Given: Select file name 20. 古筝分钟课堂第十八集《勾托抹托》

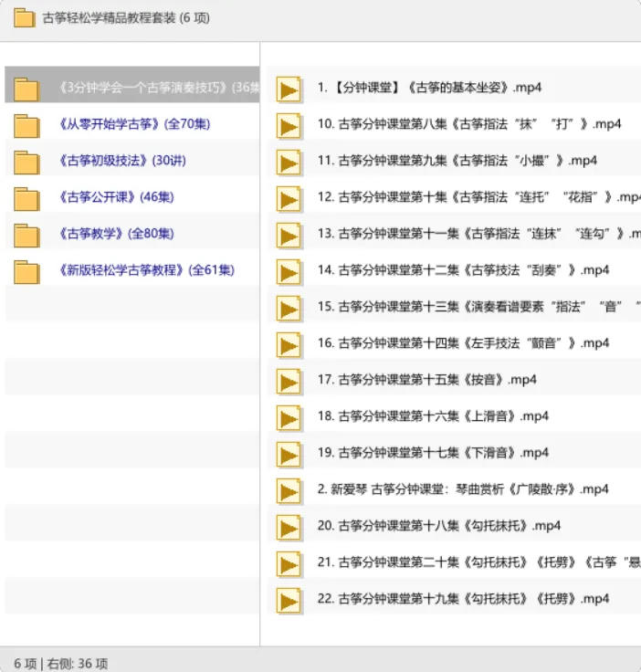Looking at the screenshot, I should (439, 526).
